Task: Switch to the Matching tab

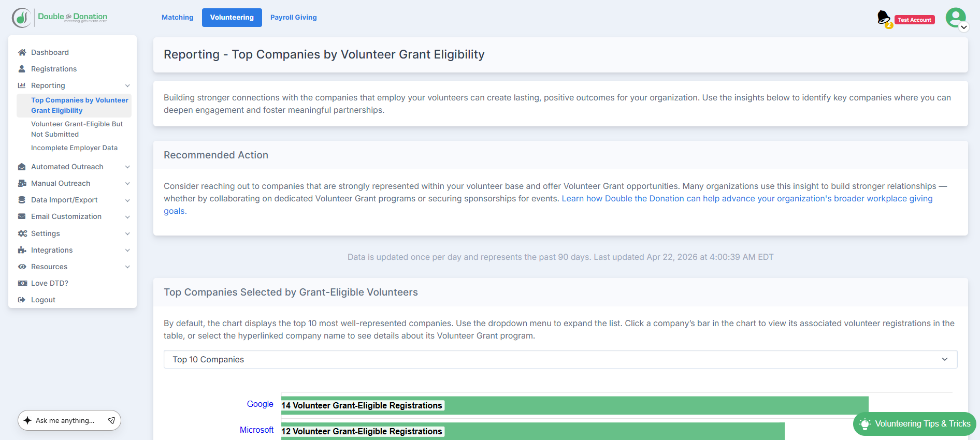Action: click(177, 18)
